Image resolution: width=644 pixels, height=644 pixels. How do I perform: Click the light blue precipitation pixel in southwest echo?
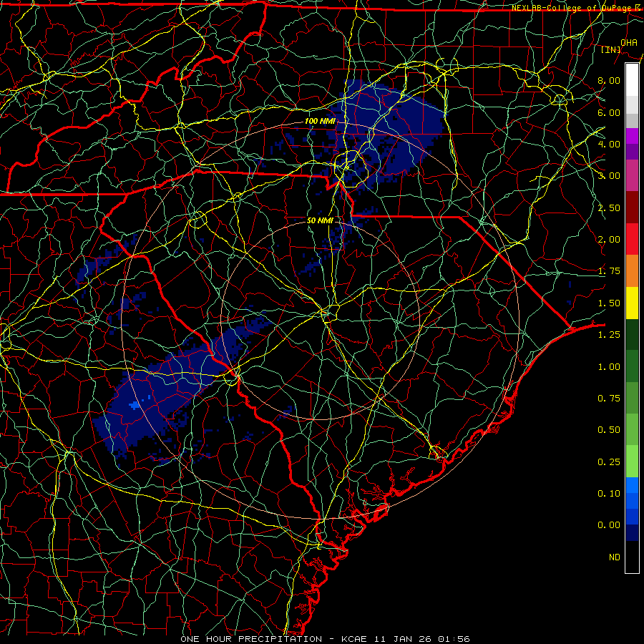click(134, 406)
